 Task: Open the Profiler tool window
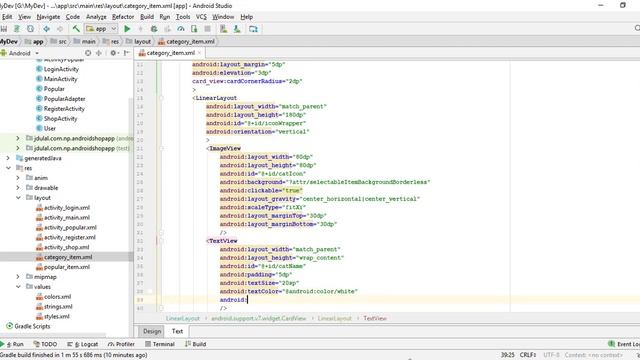pos(121,344)
